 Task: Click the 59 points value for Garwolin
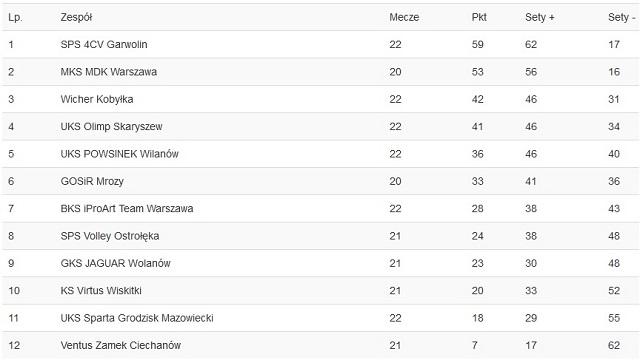[x=478, y=44]
